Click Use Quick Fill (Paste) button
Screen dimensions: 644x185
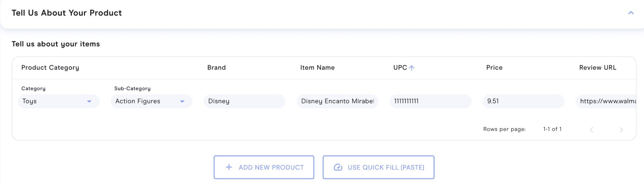(x=378, y=167)
